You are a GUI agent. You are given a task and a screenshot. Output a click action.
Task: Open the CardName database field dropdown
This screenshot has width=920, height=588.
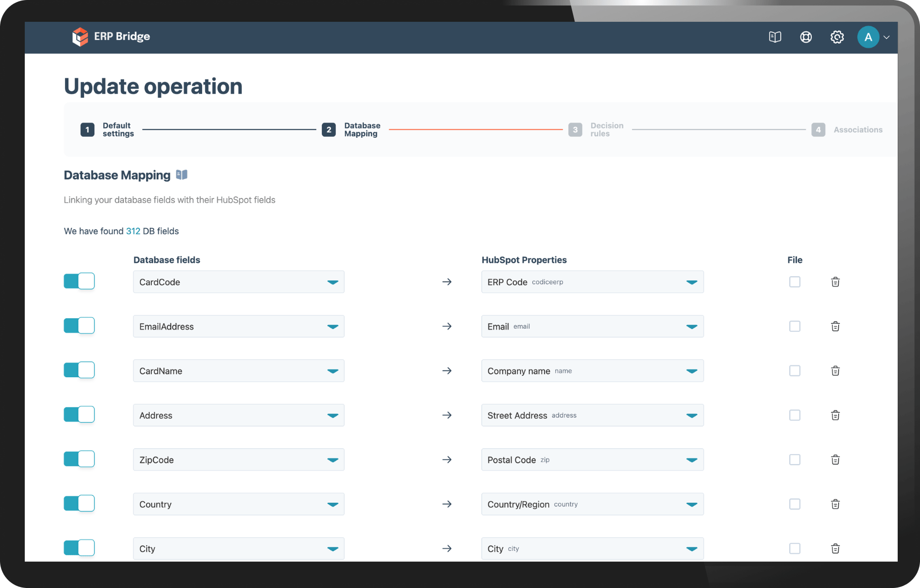pos(239,371)
